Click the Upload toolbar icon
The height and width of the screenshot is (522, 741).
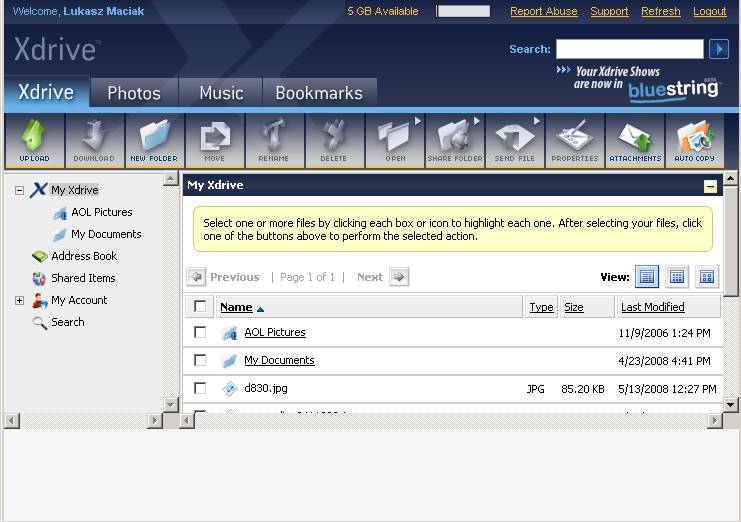click(34, 140)
